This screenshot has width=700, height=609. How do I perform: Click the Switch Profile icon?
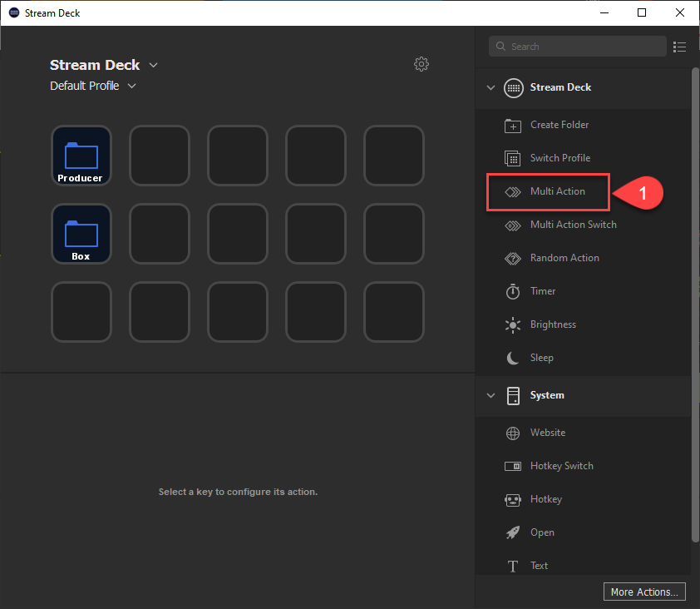[x=512, y=158]
